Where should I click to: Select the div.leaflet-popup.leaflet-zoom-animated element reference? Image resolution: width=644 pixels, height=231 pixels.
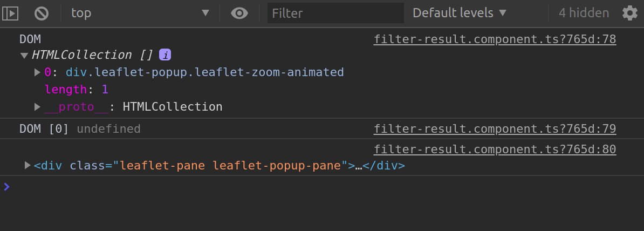(x=204, y=72)
